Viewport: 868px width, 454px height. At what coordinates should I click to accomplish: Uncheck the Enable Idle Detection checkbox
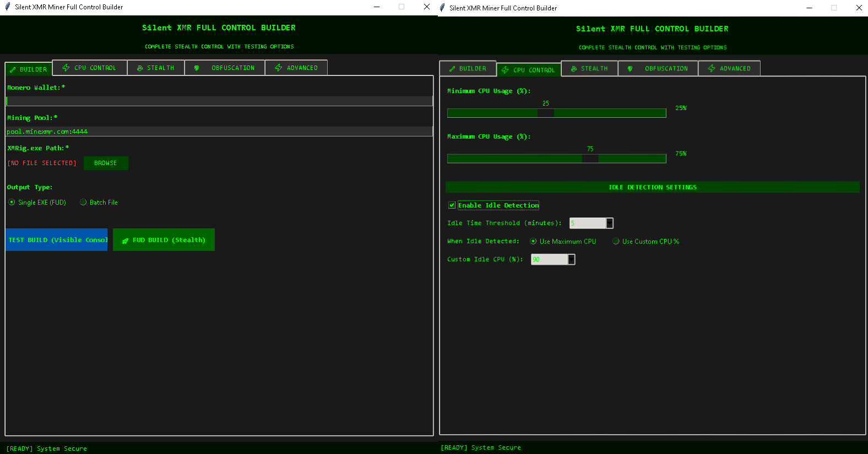click(452, 205)
